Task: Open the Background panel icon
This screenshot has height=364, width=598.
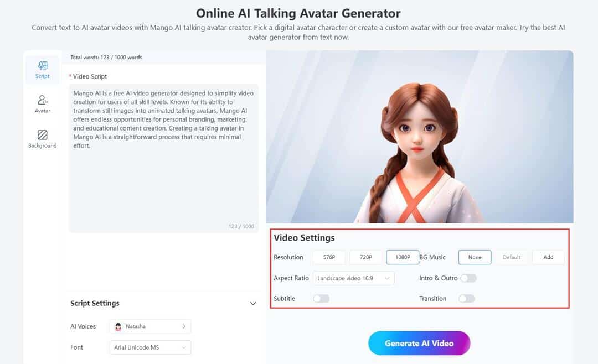Action: 42,135
